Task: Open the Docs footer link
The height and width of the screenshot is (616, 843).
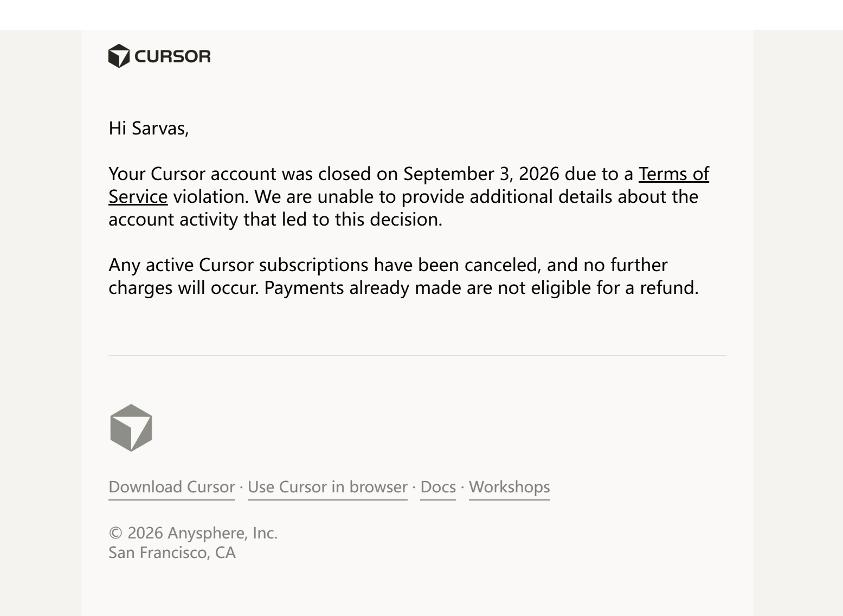Action: [x=438, y=487]
